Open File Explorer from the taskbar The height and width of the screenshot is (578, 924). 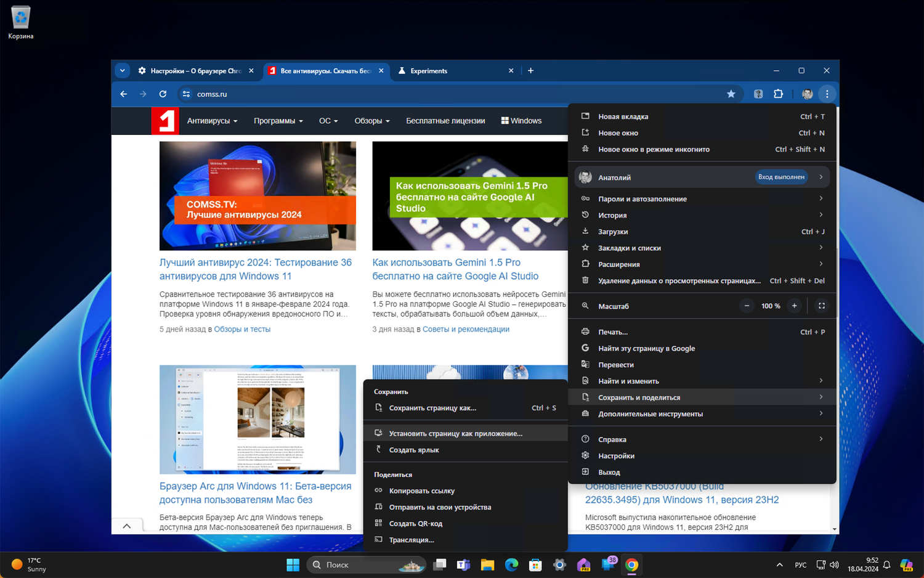(x=487, y=564)
